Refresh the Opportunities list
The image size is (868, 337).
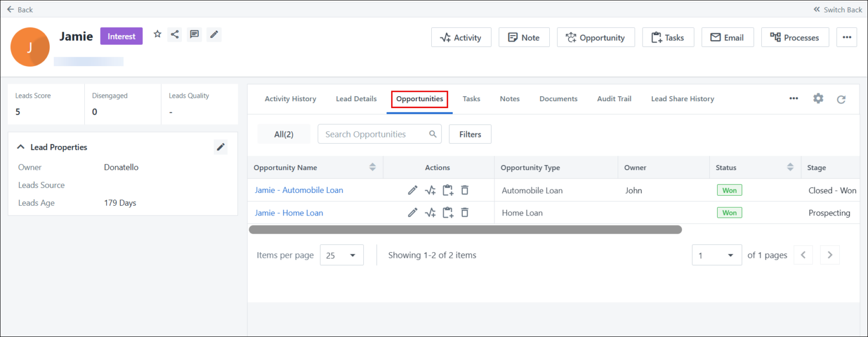tap(841, 98)
